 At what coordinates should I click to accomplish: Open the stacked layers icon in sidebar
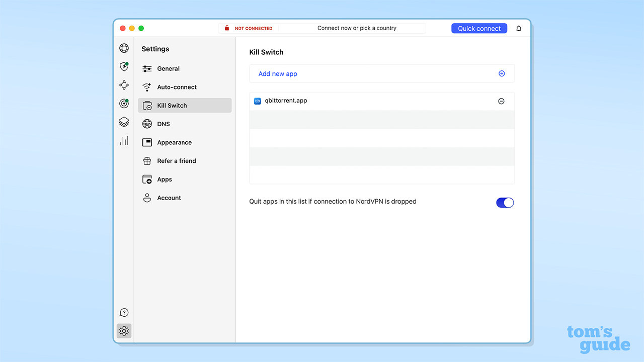124,122
